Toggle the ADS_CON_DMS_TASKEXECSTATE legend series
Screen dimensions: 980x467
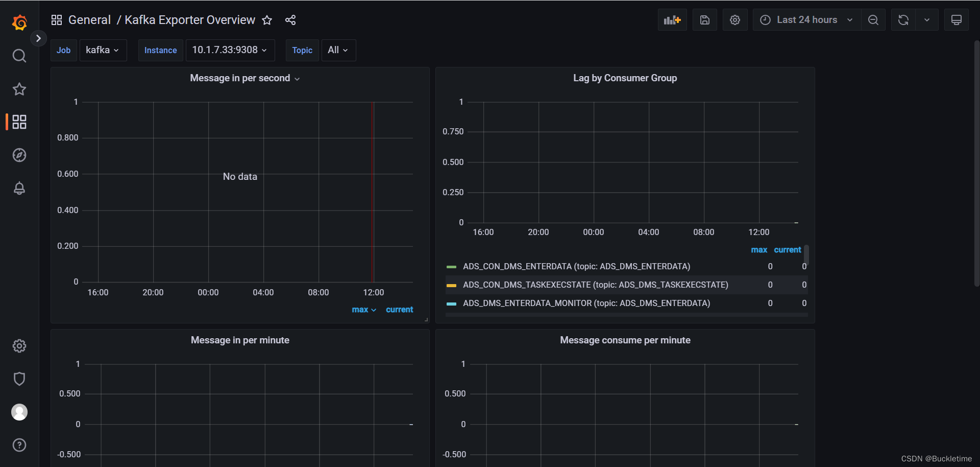[595, 285]
